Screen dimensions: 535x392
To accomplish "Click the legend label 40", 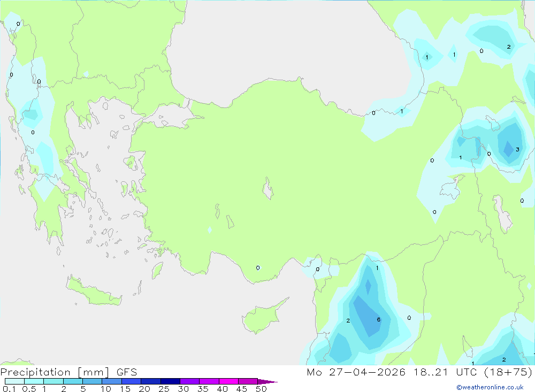I will [x=223, y=389].
